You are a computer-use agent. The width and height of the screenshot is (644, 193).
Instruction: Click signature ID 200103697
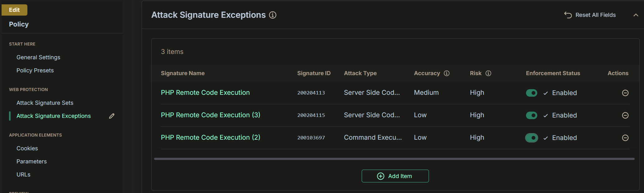tap(311, 138)
